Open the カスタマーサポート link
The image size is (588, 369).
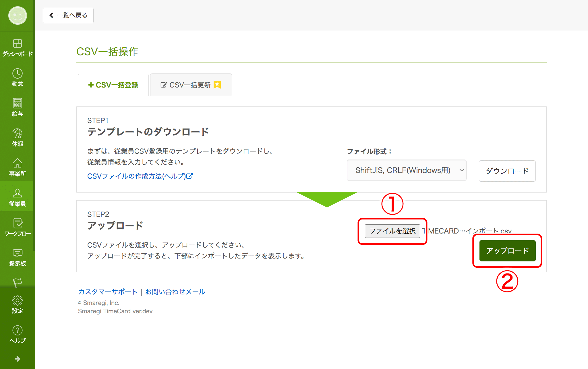pyautogui.click(x=108, y=292)
